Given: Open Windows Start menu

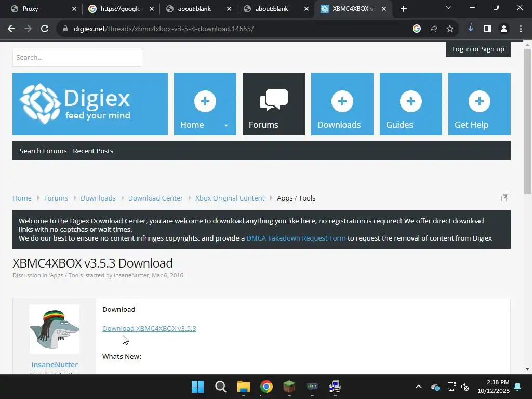Looking at the screenshot, I should pos(197,387).
